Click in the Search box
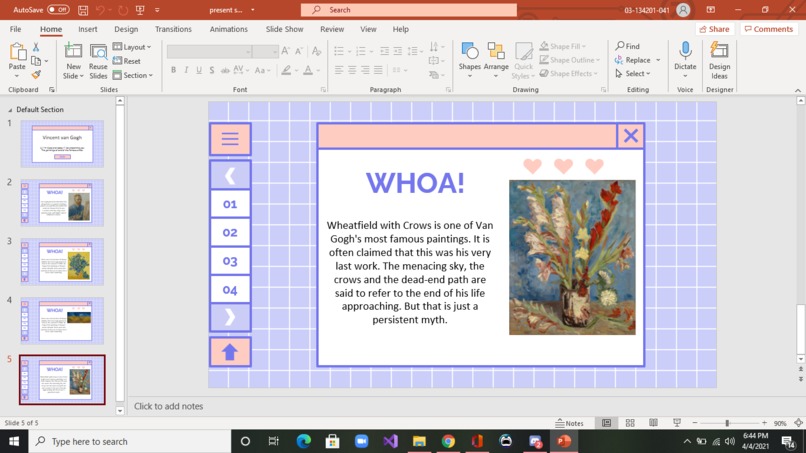 click(x=409, y=10)
